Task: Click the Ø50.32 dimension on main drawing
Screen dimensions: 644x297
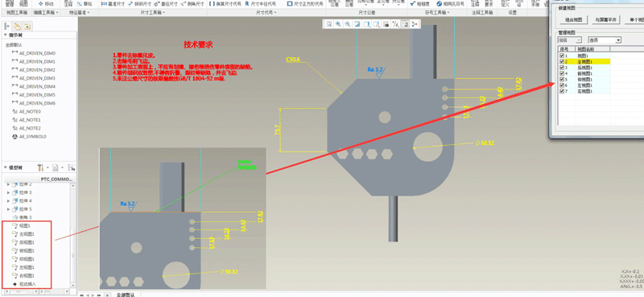Action: tap(484, 143)
